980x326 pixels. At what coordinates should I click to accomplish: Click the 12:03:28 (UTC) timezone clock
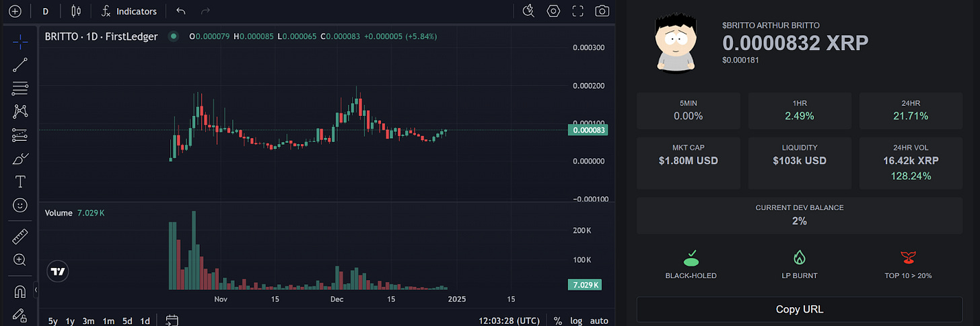511,321
